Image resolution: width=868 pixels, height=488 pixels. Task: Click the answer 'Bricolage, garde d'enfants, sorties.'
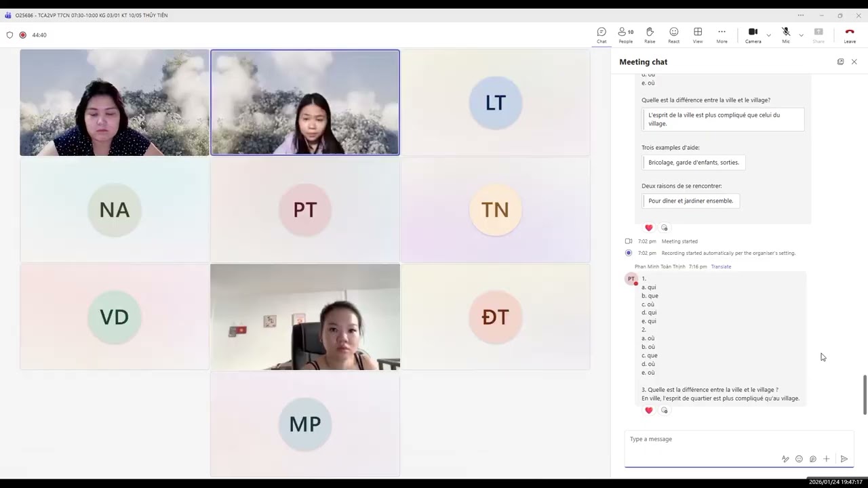[x=694, y=163]
